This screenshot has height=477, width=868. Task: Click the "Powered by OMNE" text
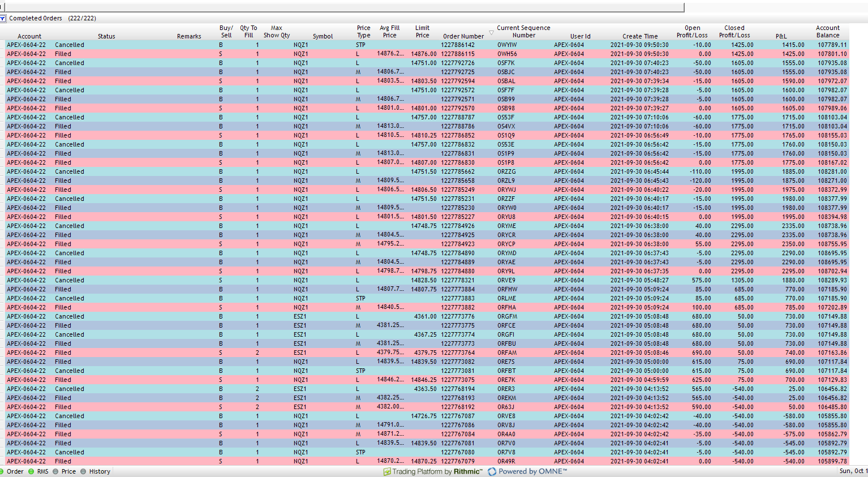(532, 471)
